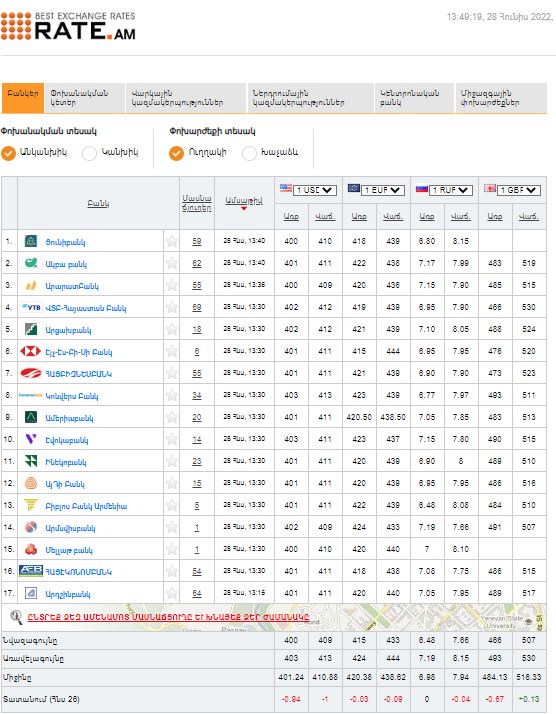Sort by the Ամսաթիվ date column header
This screenshot has width=556, height=714.
pos(244,200)
